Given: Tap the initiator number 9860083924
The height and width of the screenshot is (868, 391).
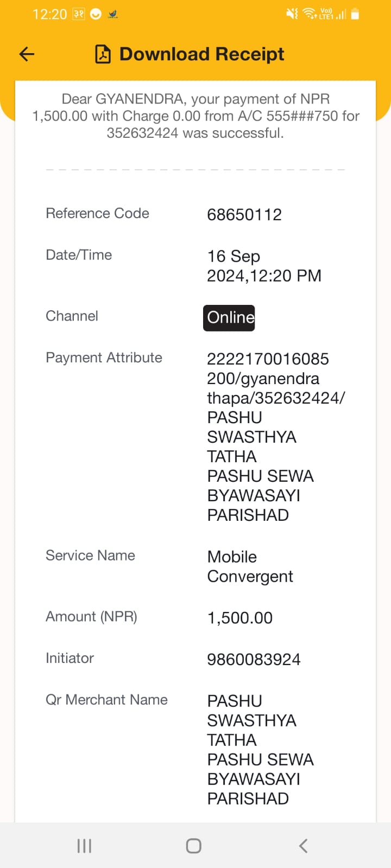Looking at the screenshot, I should [x=254, y=659].
